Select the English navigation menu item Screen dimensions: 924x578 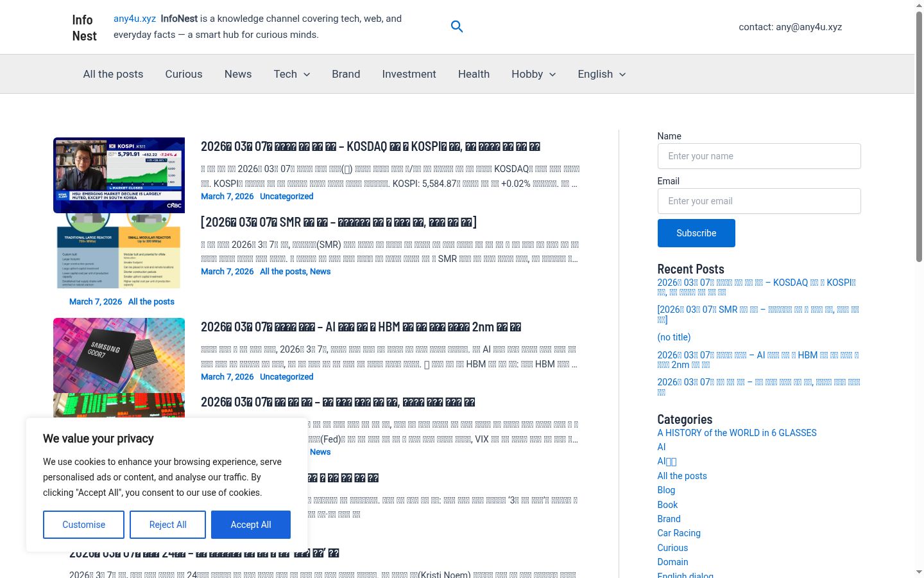point(595,74)
